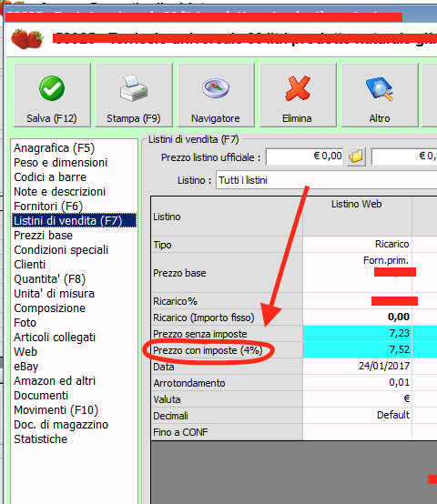
Task: Click the folder icon beside official price
Action: coord(356,156)
